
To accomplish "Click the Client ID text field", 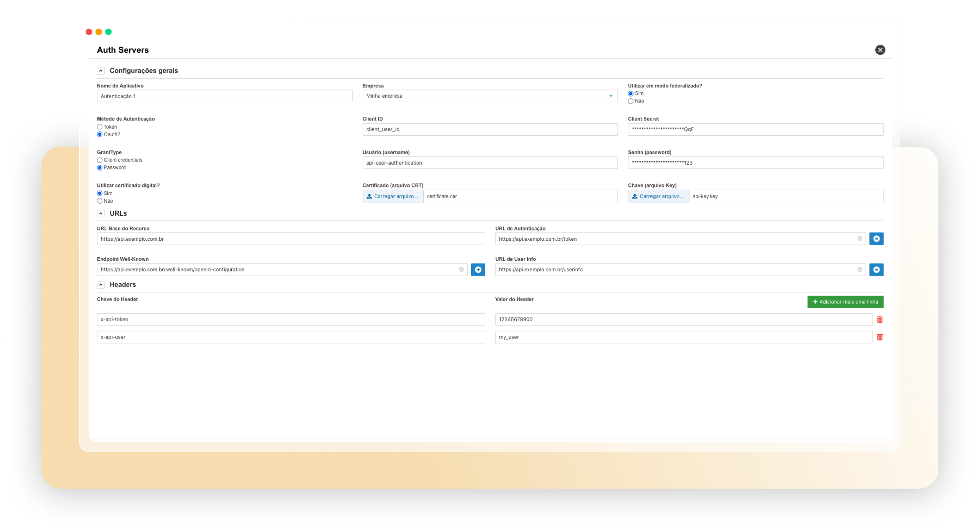I will 489,129.
